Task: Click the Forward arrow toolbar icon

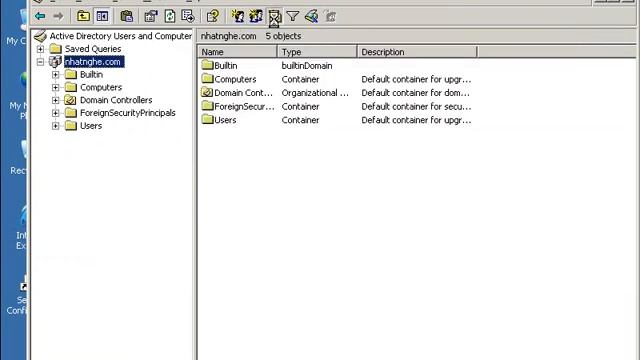Action: [58, 16]
